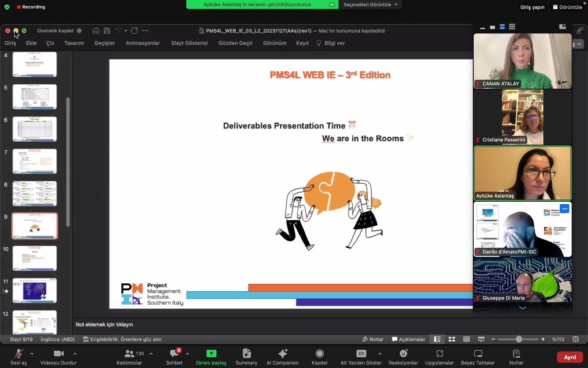Click the red Ayrıl leave button
The image size is (588, 368).
[x=570, y=357]
